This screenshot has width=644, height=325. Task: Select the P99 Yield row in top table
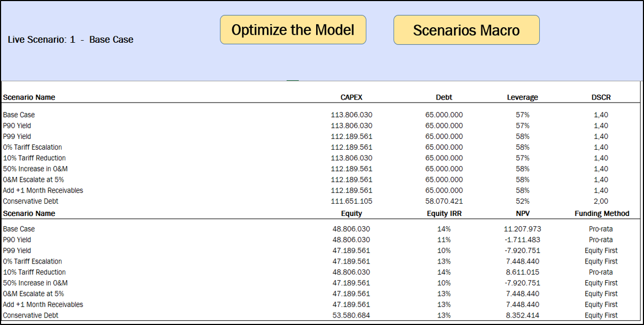point(321,136)
